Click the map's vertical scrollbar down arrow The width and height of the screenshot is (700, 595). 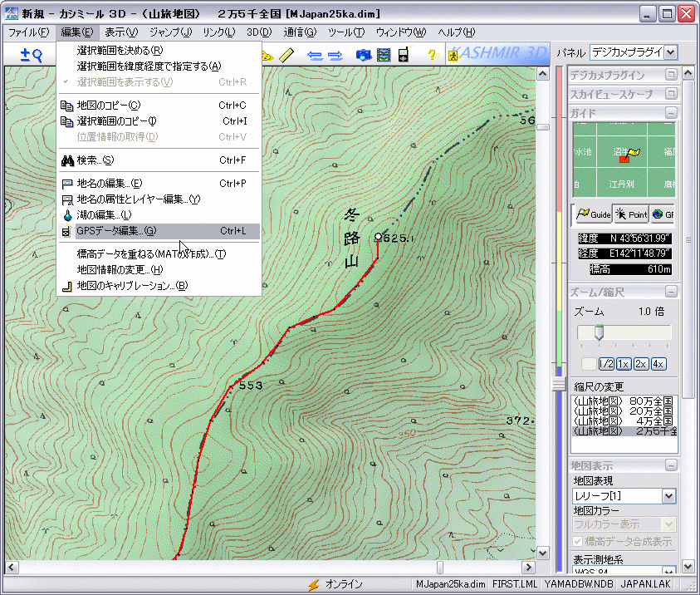tap(543, 553)
